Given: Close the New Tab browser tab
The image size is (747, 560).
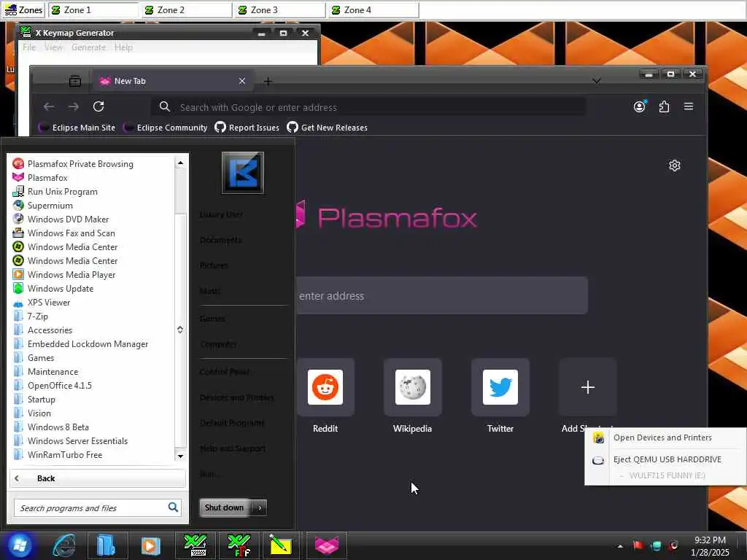Looking at the screenshot, I should pos(242,81).
